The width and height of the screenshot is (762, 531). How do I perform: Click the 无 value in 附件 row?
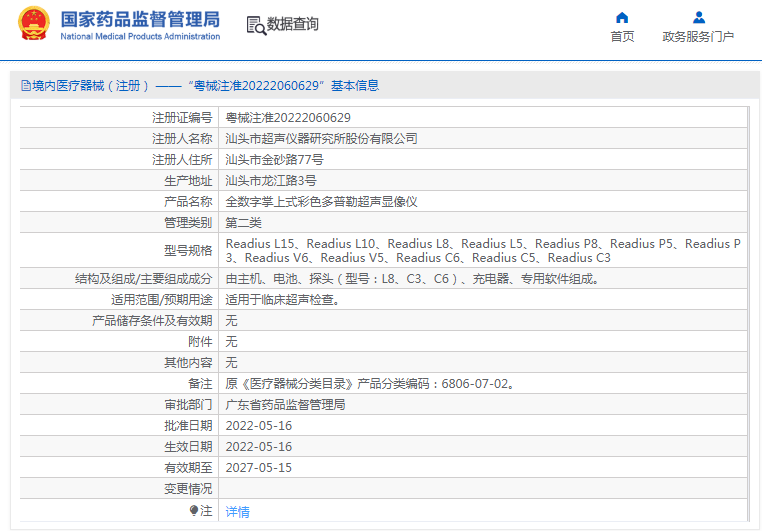(231, 342)
